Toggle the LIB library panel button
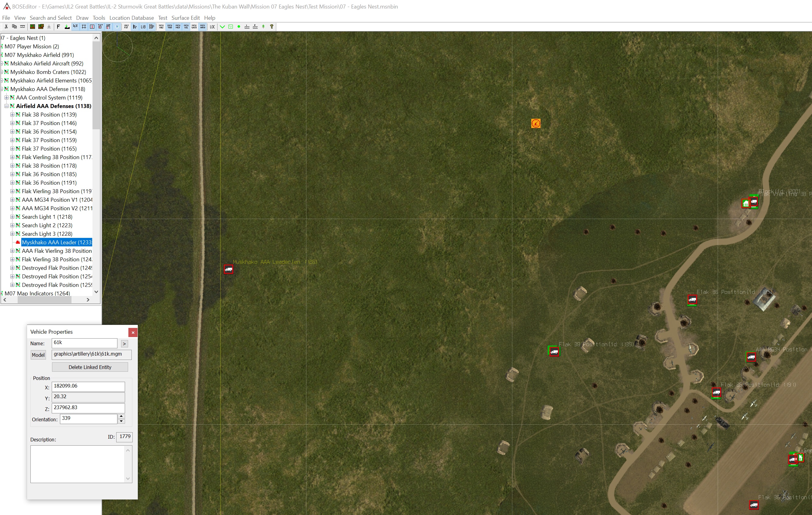Image resolution: width=812 pixels, height=515 pixels. (143, 27)
